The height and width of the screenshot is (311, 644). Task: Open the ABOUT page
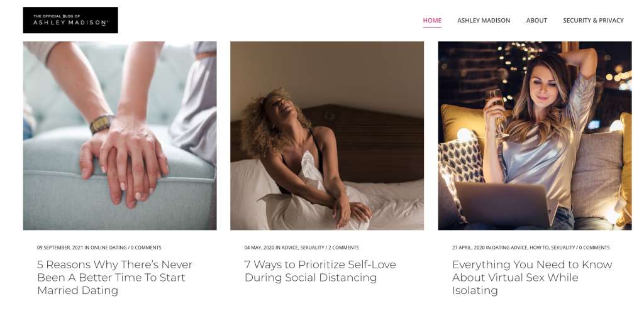(536, 20)
